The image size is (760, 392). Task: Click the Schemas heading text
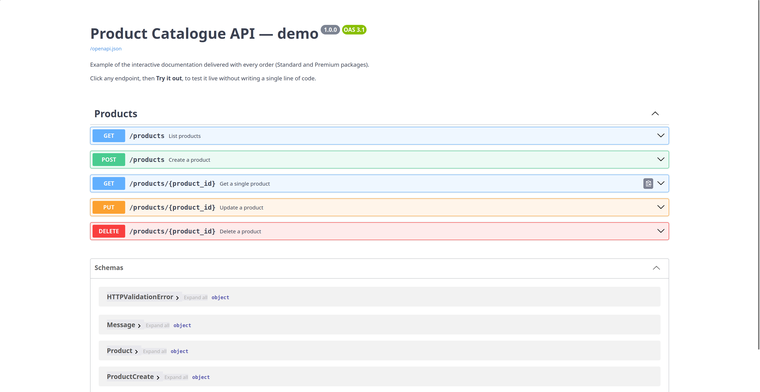(x=109, y=267)
